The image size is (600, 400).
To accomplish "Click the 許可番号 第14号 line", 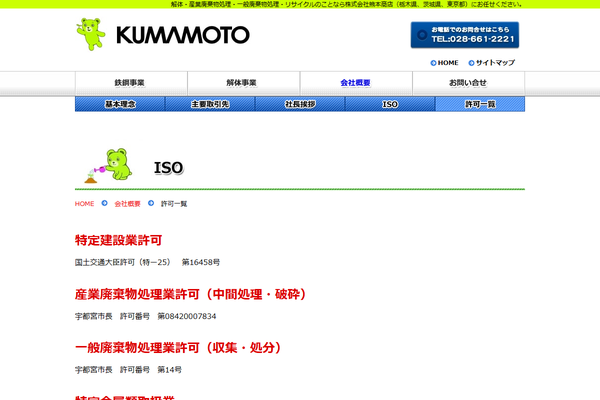I will coord(128,370).
